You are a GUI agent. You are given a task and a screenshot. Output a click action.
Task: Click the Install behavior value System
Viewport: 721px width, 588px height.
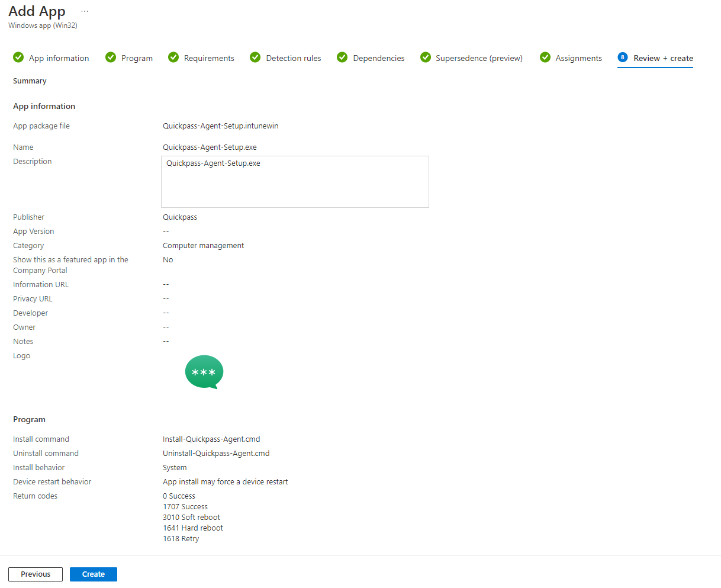click(175, 468)
